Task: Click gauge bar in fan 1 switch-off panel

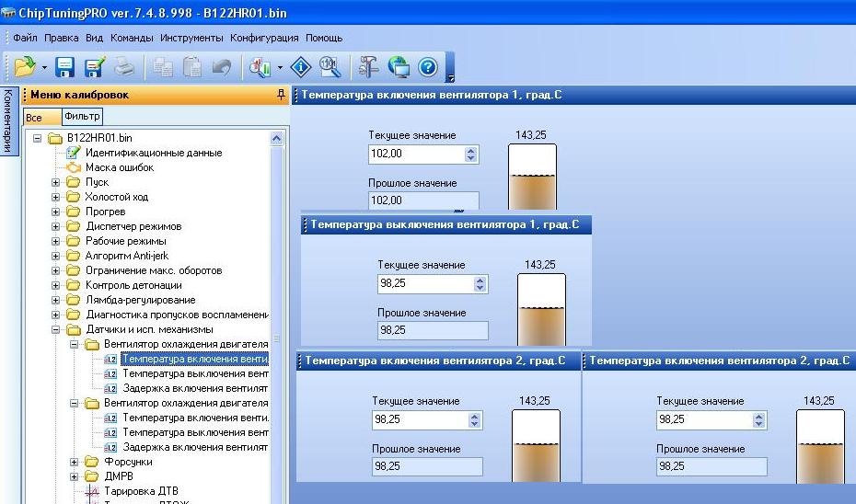Action: (x=541, y=310)
